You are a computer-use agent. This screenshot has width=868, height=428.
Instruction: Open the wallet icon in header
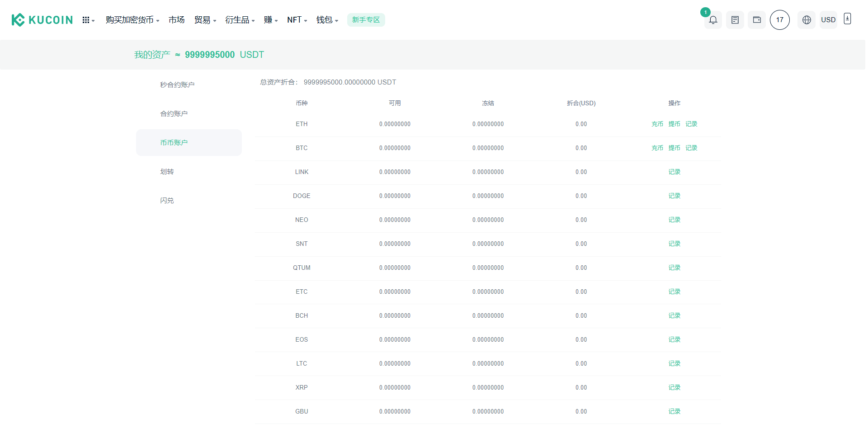click(x=757, y=20)
